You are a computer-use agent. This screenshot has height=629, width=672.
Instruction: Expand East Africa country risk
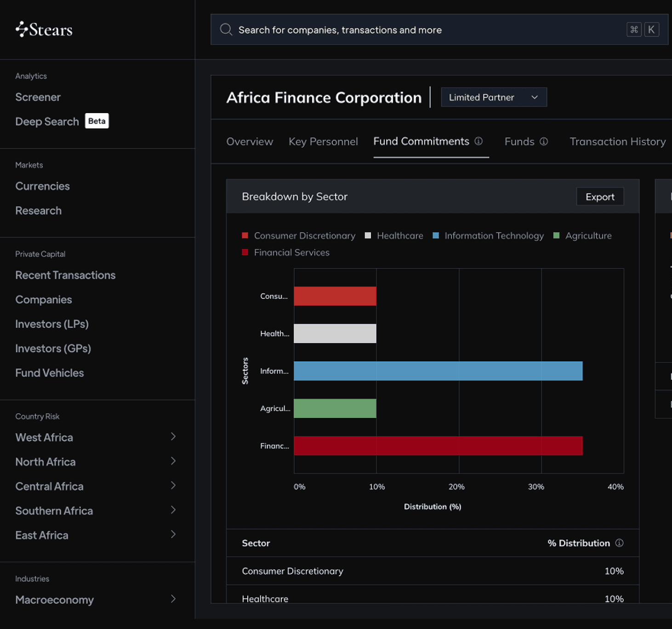[x=173, y=534]
